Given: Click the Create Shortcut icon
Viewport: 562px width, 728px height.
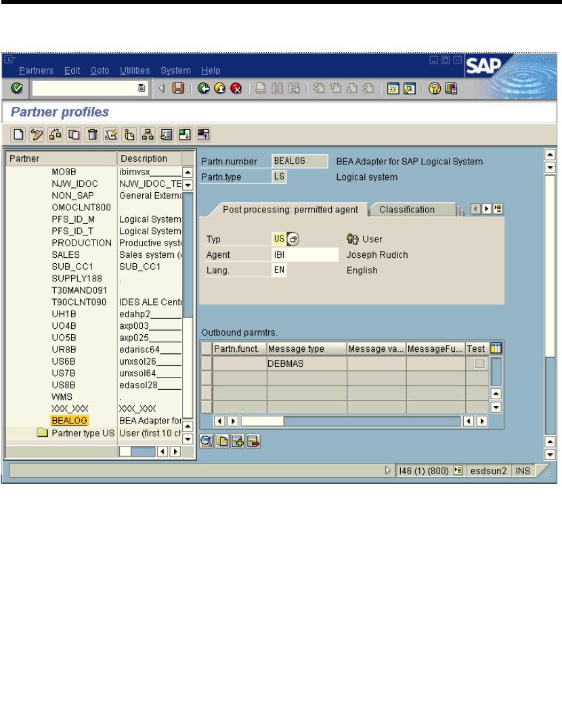Looking at the screenshot, I should coord(409,88).
